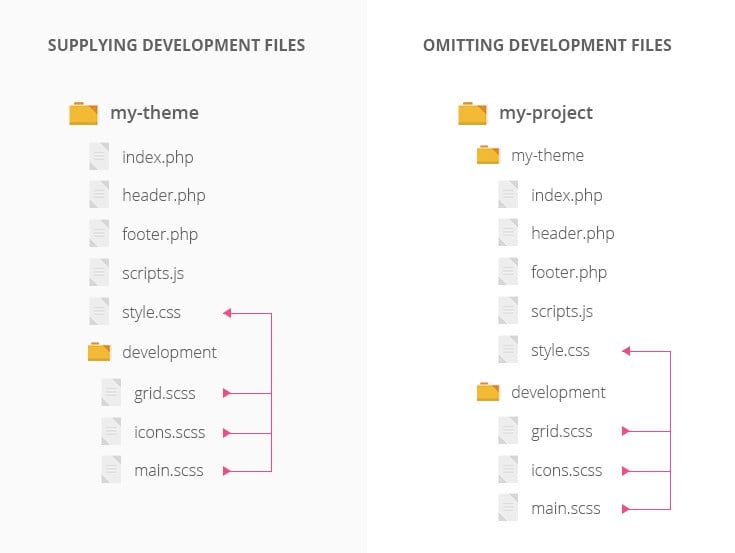Click the SUPPLYING DEVELOPMENT FILES heading
Screen dimensions: 735x553
(176, 45)
